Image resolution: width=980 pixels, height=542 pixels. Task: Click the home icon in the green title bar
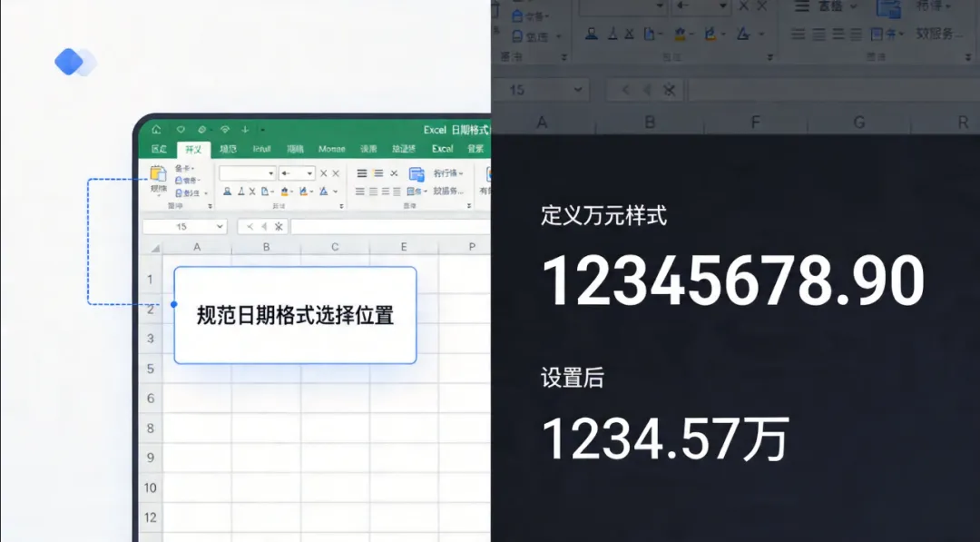(156, 130)
